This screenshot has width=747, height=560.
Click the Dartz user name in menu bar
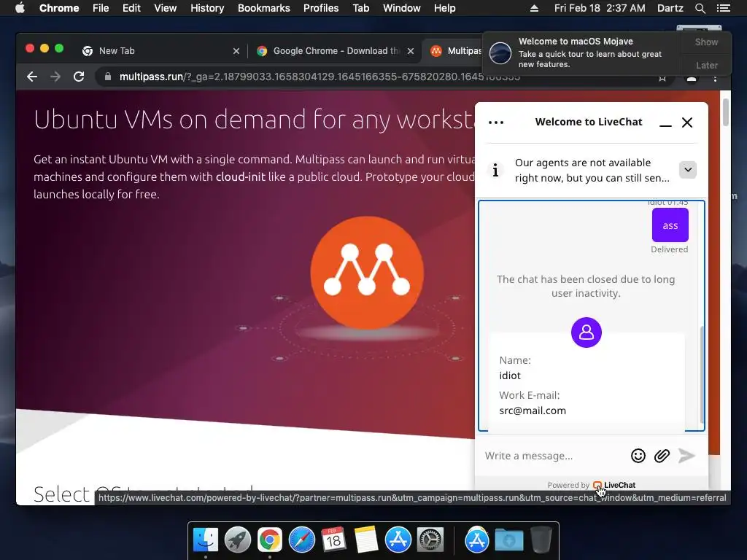pos(670,8)
